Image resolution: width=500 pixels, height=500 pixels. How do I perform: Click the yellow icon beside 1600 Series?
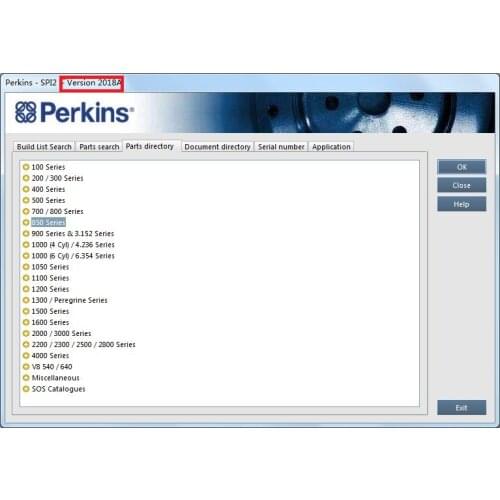pos(26,322)
